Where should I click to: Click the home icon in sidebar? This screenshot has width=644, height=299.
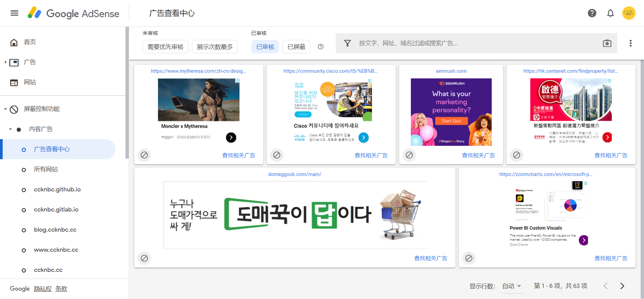[x=14, y=42]
